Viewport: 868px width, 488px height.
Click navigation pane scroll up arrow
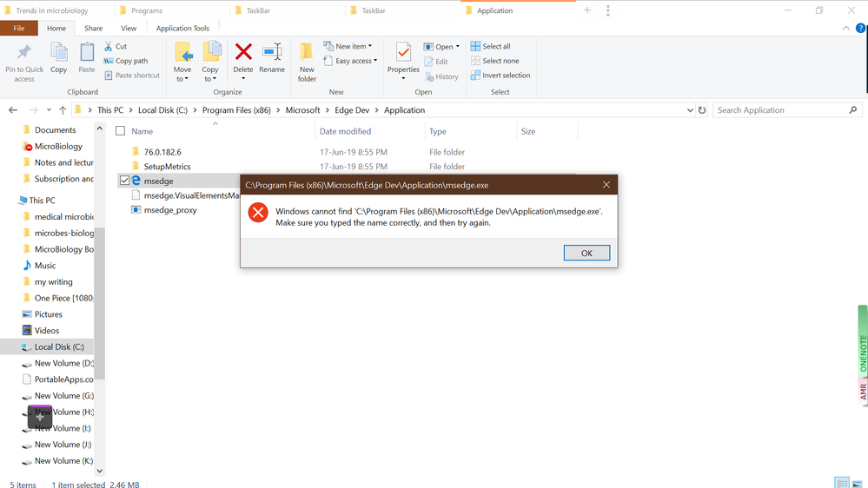tap(100, 129)
